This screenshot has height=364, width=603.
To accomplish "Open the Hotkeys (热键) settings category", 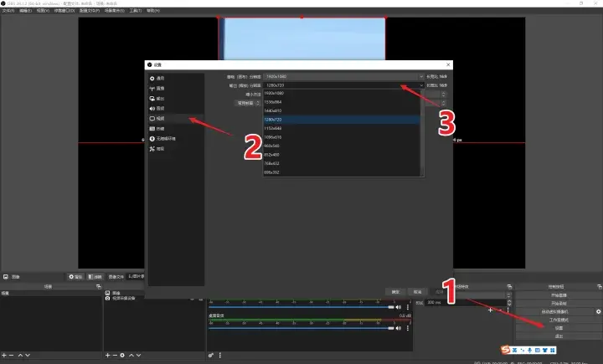I will tap(161, 129).
